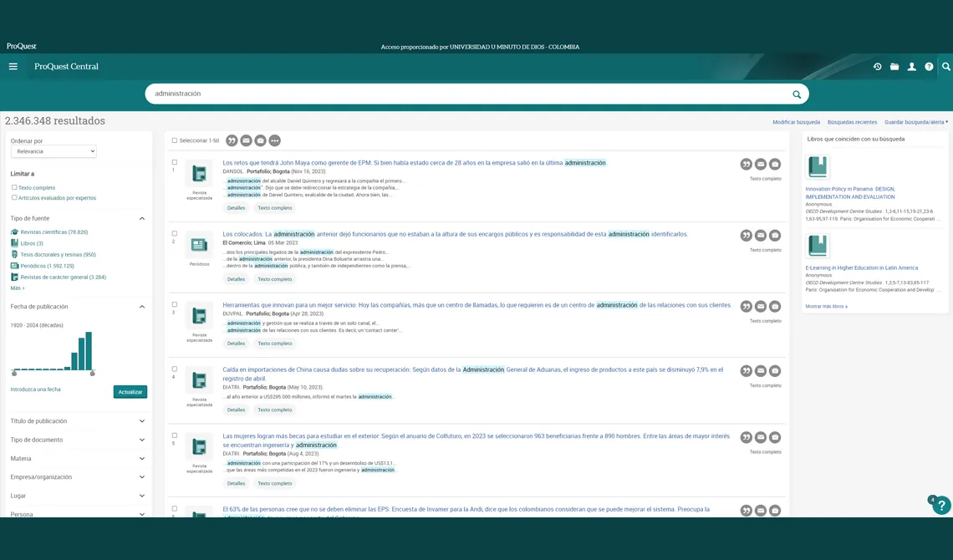Open more actions ellipsis icon beside Seleccionar 1-50
This screenshot has height=560, width=953.
click(275, 141)
